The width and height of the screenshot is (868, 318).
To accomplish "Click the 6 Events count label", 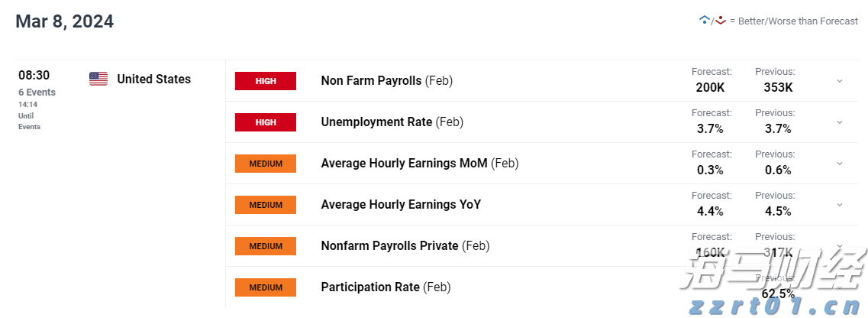I will [37, 92].
